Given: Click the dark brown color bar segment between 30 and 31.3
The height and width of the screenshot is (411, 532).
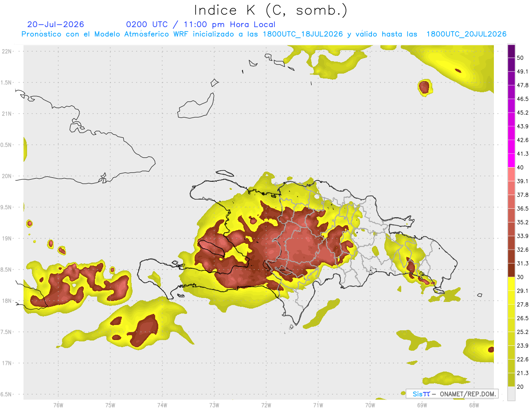Looking at the screenshot, I should pos(511,270).
